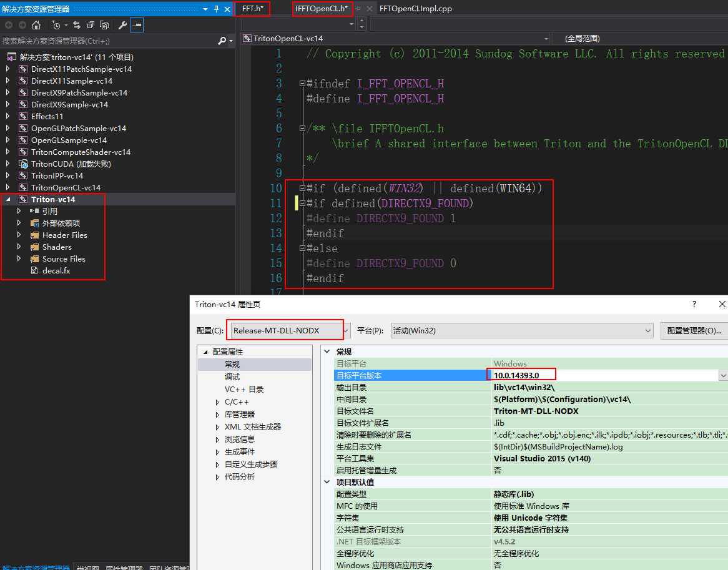This screenshot has height=570, width=728.
Task: Click the TritonOpenCL-vc14 project icon in navigation bar
Action: coord(247,39)
